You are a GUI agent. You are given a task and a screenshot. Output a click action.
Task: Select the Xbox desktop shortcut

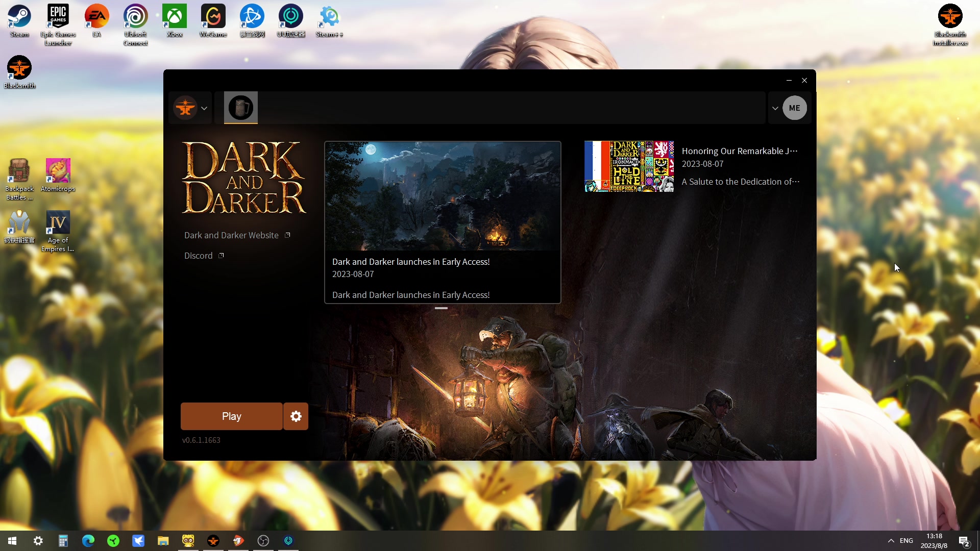coord(175,21)
